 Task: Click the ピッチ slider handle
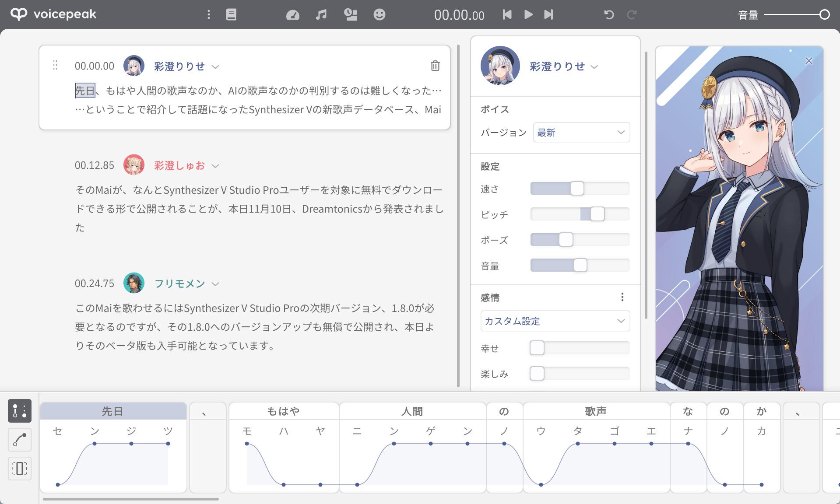coord(597,214)
